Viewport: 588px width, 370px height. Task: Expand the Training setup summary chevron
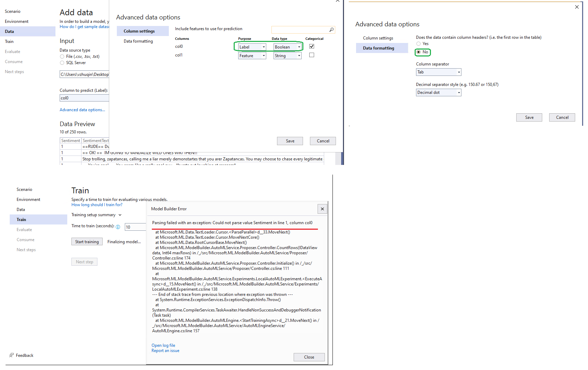(x=120, y=215)
